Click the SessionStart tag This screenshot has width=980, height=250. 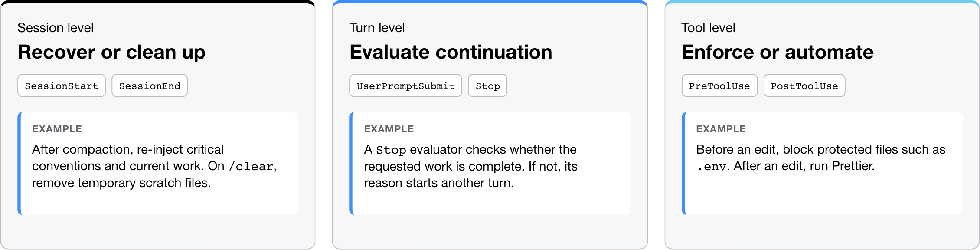pos(62,86)
